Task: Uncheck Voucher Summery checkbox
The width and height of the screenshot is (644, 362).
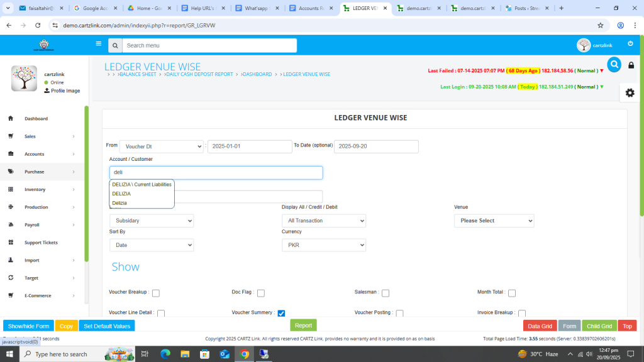Action: point(281,313)
